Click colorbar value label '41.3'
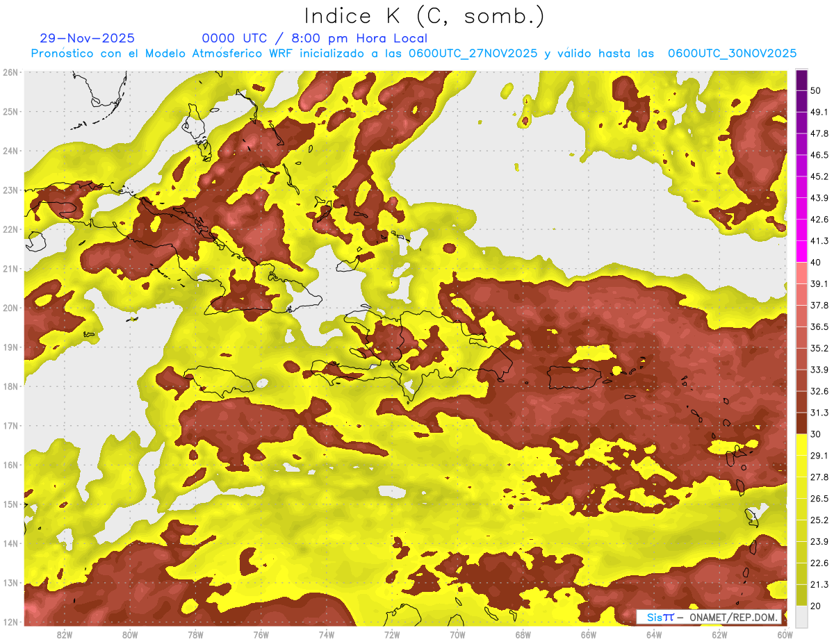 [819, 241]
